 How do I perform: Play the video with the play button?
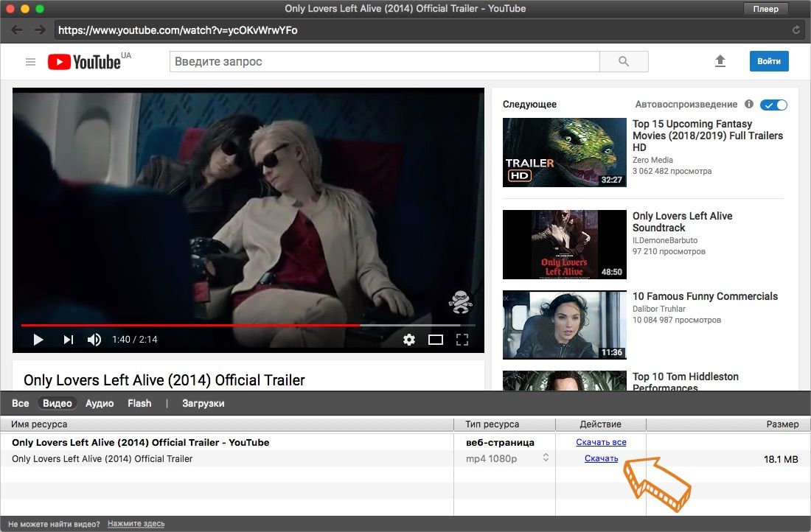38,340
